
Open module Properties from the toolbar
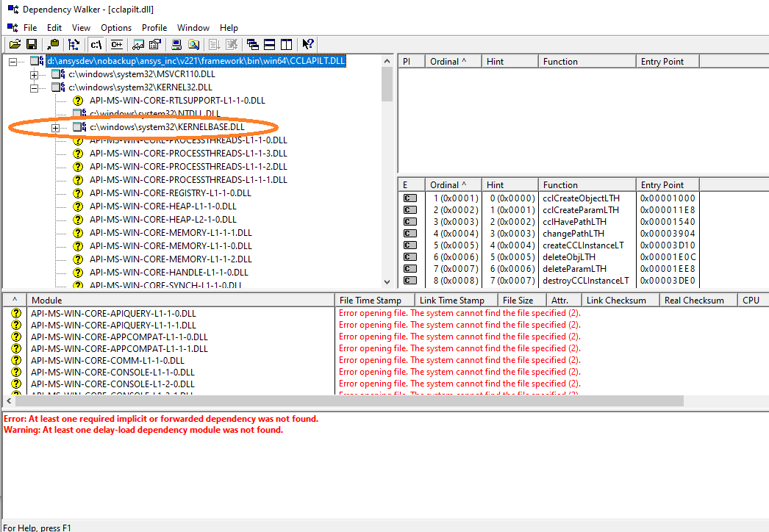point(155,45)
